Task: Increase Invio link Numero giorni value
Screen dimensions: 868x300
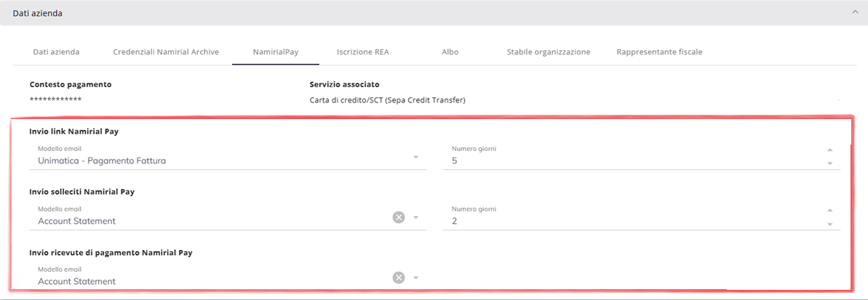Action: coord(829,150)
